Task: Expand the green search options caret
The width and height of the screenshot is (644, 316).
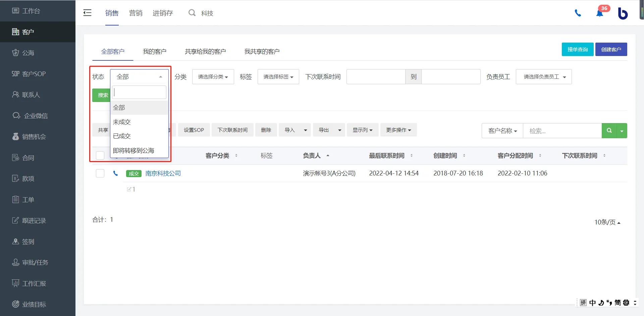Action: [x=622, y=130]
